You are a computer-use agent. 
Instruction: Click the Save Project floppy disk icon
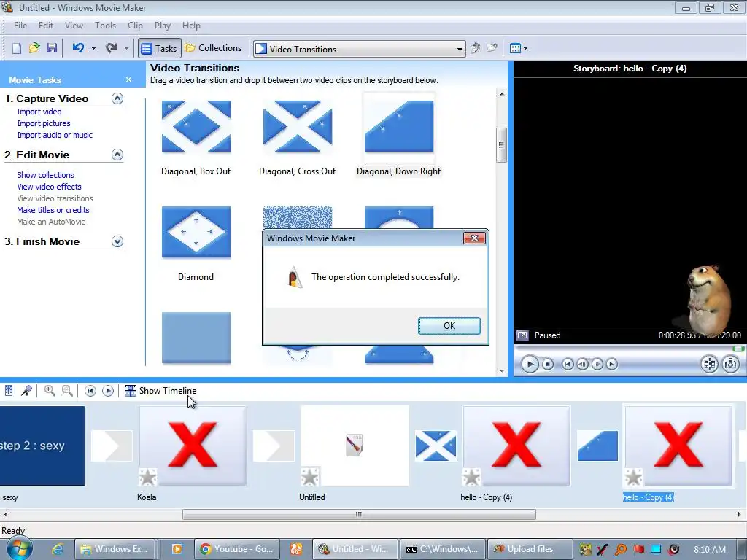[52, 48]
